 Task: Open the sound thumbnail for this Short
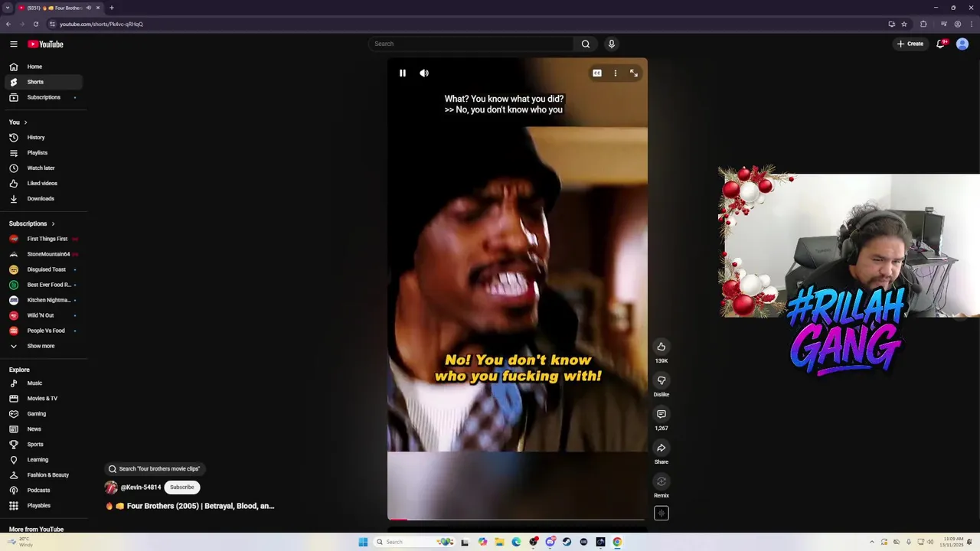tap(661, 514)
